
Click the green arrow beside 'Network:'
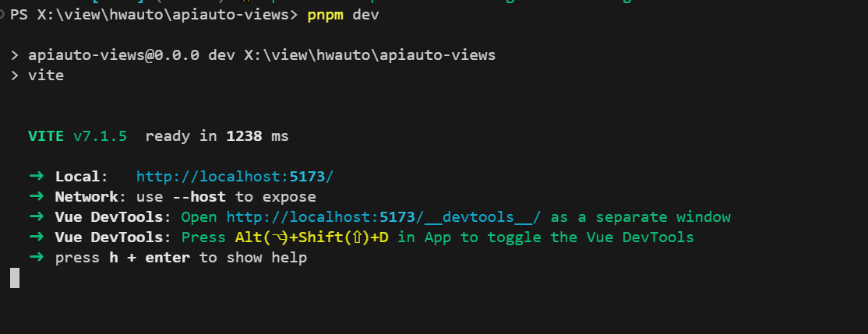point(36,197)
